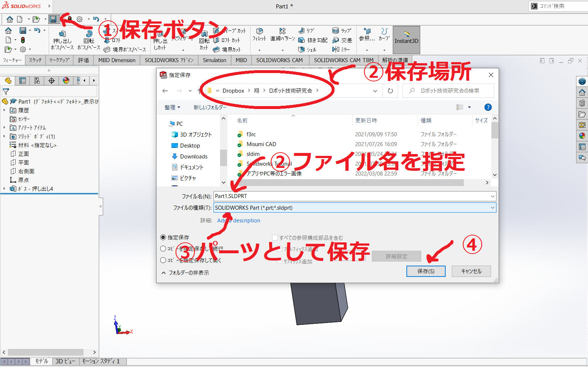Screen dimensions: 588x367
Task: Open the 整理 dropdown menu
Action: 172,107
